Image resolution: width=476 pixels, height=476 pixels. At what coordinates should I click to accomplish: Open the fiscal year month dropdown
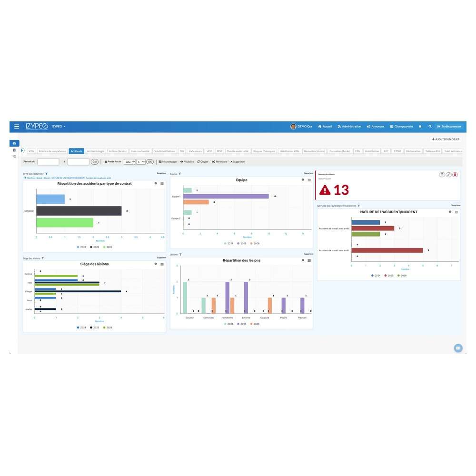129,162
